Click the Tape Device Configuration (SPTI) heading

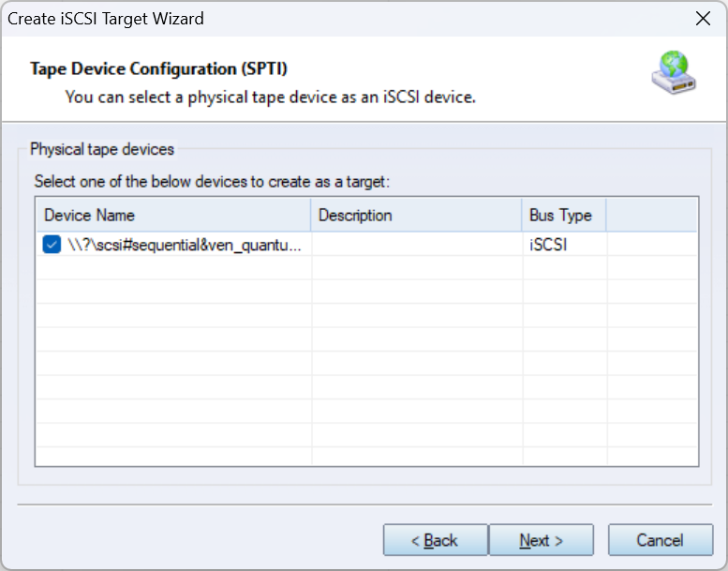click(x=158, y=68)
